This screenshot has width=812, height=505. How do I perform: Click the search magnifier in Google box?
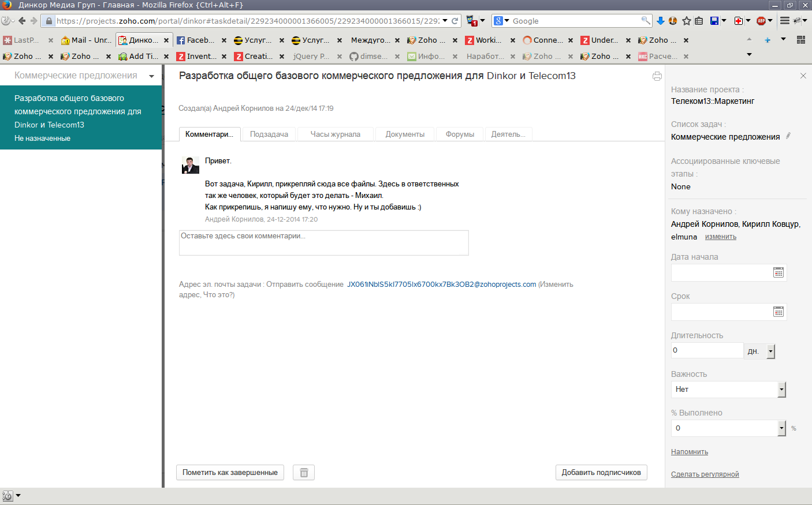pyautogui.click(x=646, y=21)
